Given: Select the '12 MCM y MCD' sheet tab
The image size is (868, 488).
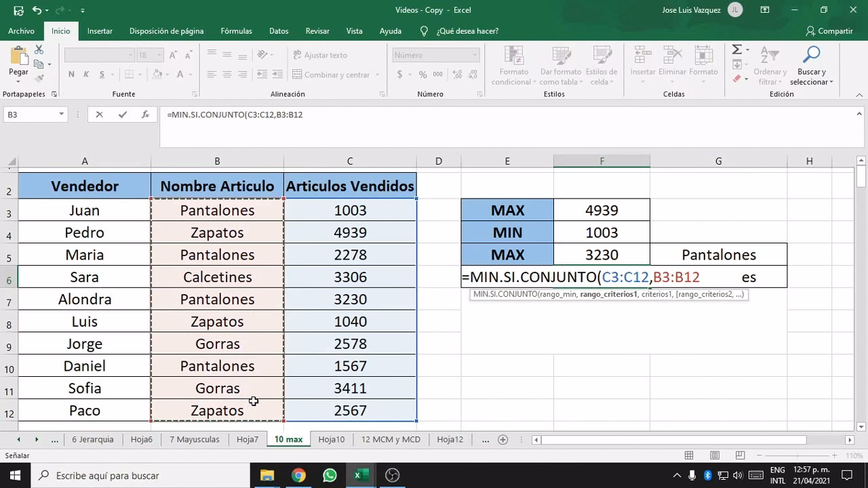Looking at the screenshot, I should 391,439.
